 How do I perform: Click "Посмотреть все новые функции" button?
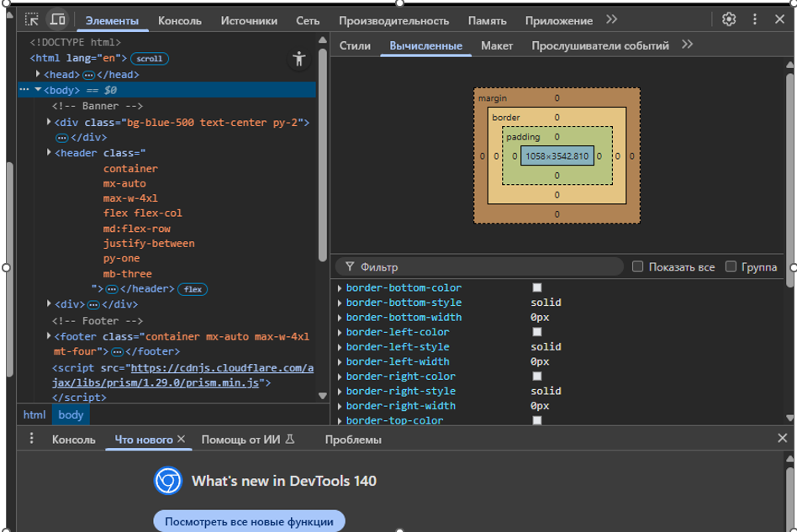(249, 521)
